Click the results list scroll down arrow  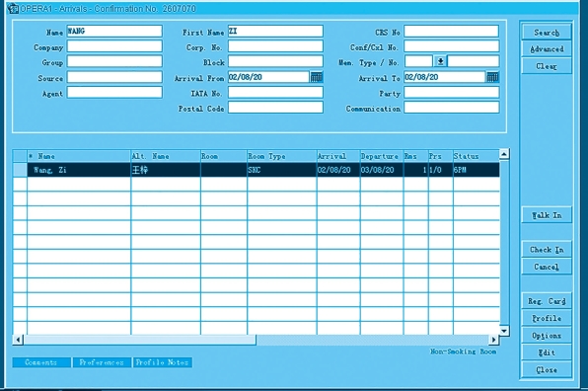[x=504, y=331]
